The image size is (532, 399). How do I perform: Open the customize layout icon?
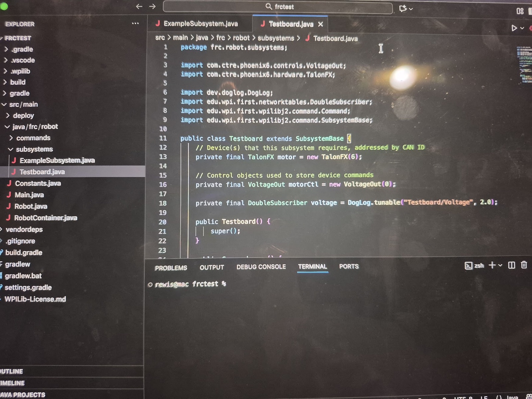click(520, 11)
